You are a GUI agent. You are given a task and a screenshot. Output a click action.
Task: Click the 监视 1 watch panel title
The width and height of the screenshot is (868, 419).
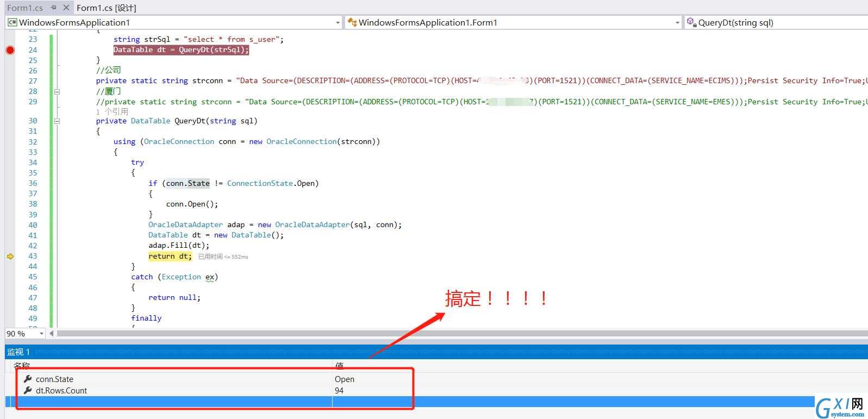pos(18,352)
